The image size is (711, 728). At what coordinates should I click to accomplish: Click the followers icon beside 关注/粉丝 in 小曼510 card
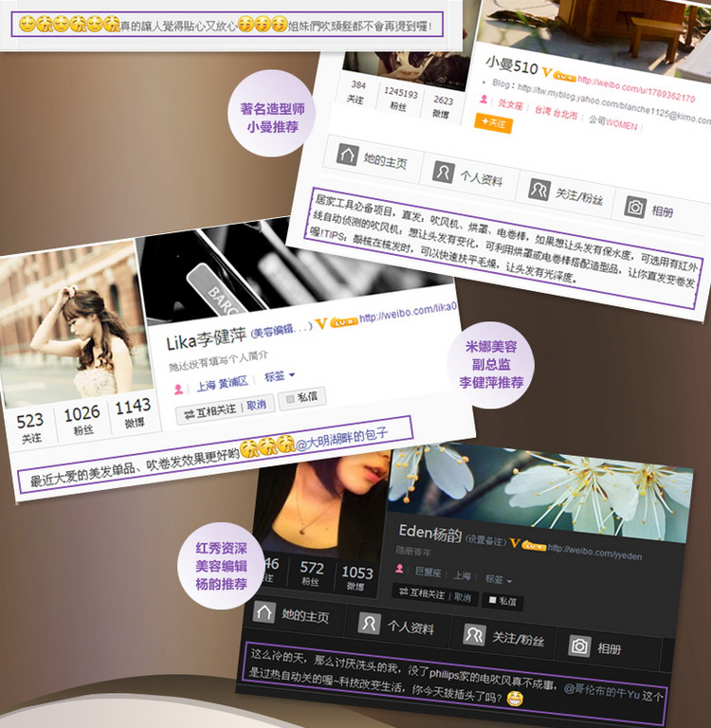click(539, 189)
